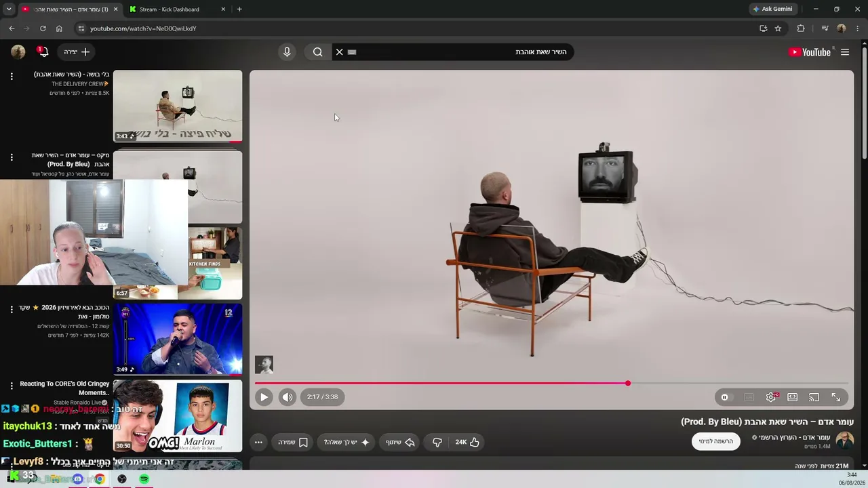This screenshot has width=868, height=488.
Task: View site information icon in address bar
Action: click(x=81, y=28)
